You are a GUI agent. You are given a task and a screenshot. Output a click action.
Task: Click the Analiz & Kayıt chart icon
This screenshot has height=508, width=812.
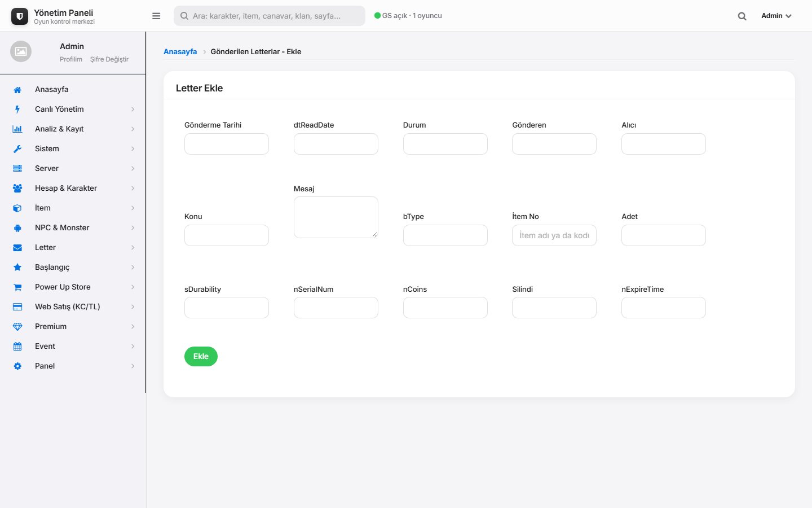coord(17,129)
